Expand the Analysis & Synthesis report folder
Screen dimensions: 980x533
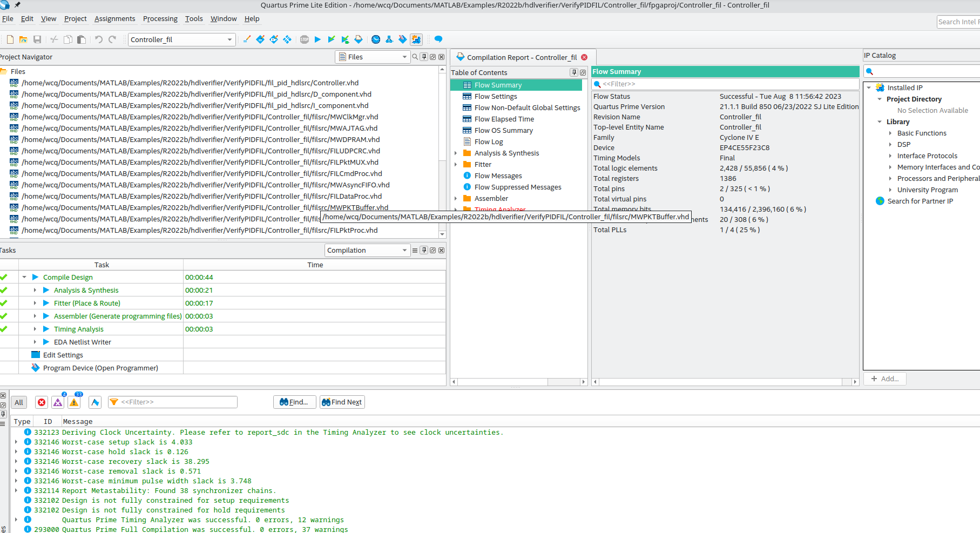pyautogui.click(x=456, y=153)
